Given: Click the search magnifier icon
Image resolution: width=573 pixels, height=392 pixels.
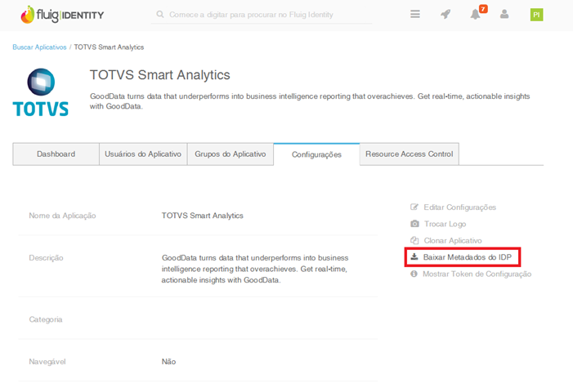Looking at the screenshot, I should [x=160, y=14].
